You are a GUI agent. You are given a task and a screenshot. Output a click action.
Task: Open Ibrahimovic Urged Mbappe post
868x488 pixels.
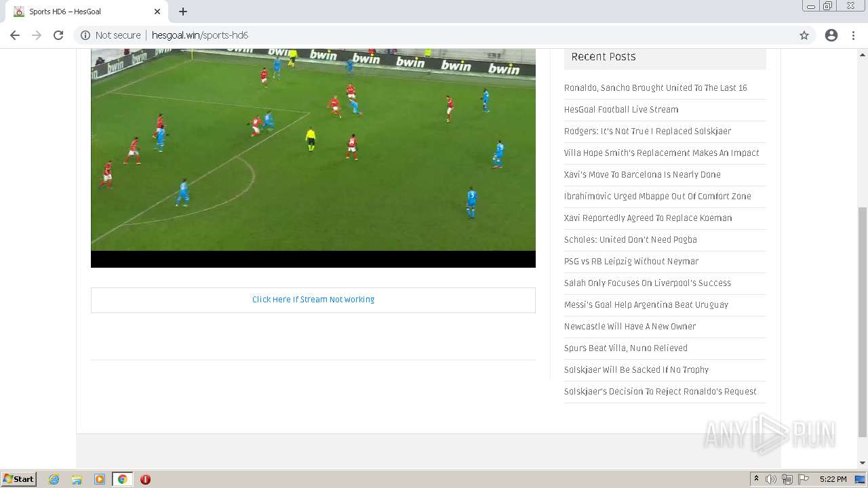[658, 197]
